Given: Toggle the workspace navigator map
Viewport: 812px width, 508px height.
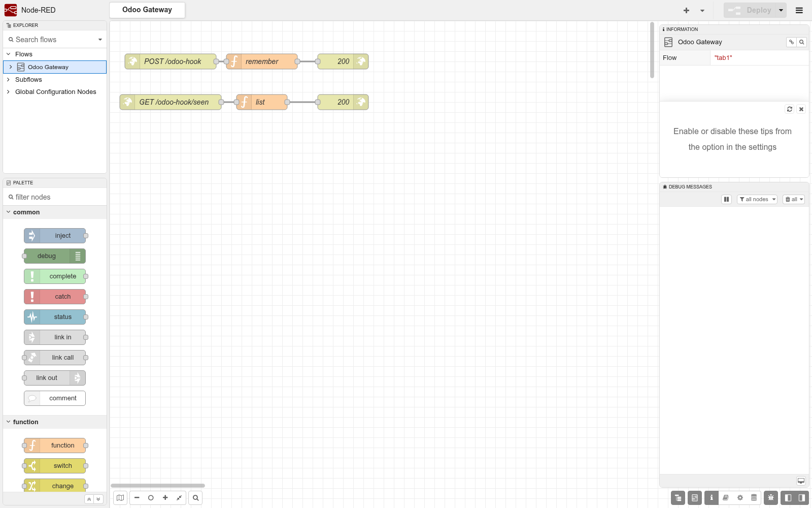Looking at the screenshot, I should coord(120,498).
